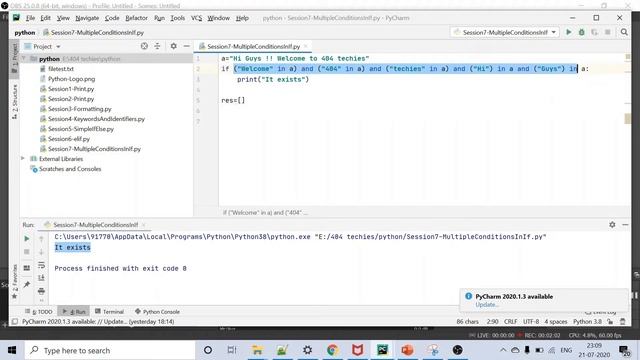Open Session4-KeywordsAndIdentifiers.py
Image resolution: width=640 pixels, height=360 pixels.
96,119
